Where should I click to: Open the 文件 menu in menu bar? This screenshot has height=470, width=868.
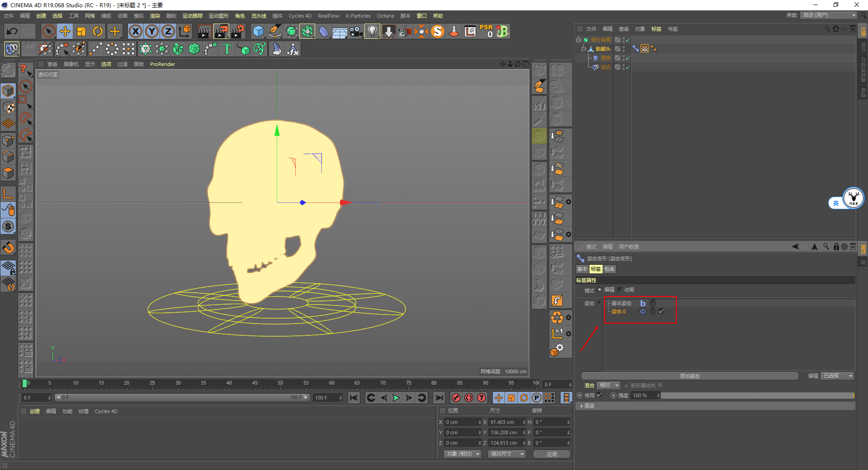pos(9,16)
